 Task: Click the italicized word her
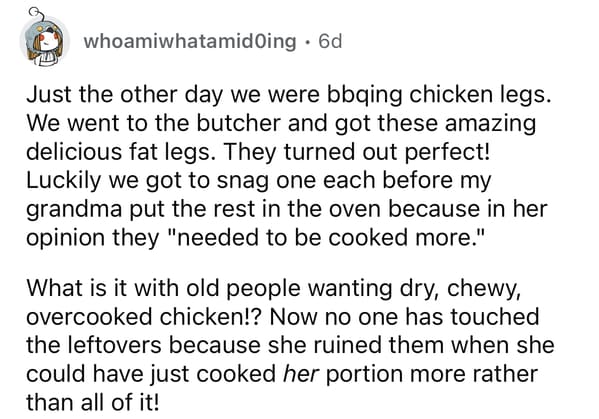301,374
